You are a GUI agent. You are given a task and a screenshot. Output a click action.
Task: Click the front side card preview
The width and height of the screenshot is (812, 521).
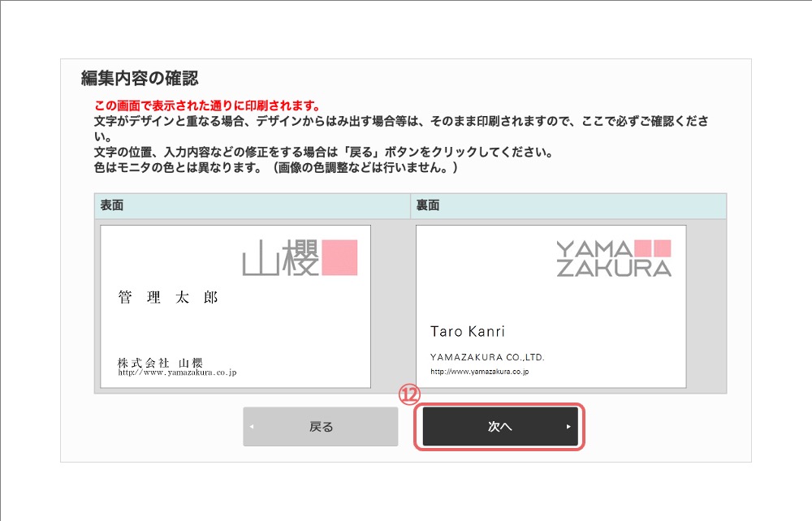[235, 306]
